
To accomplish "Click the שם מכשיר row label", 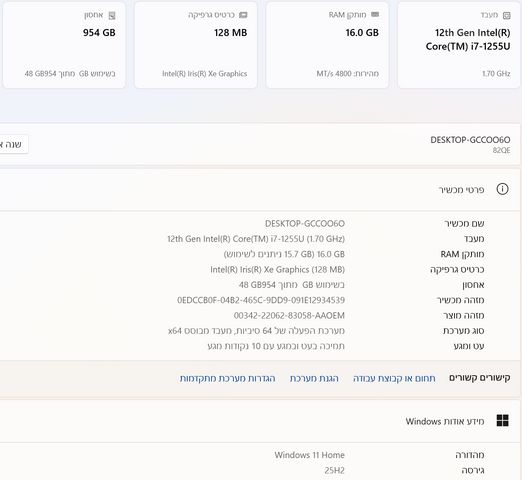I will [x=464, y=223].
